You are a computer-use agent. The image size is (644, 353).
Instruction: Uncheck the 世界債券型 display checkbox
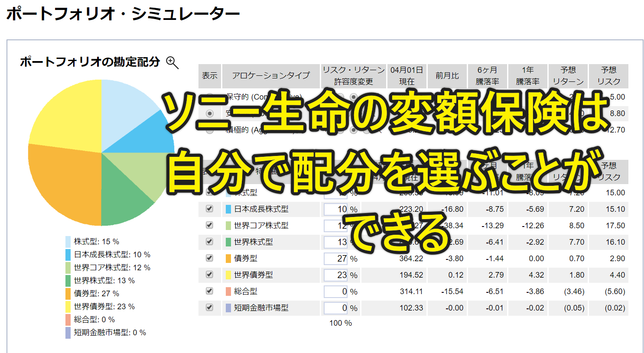pyautogui.click(x=210, y=275)
